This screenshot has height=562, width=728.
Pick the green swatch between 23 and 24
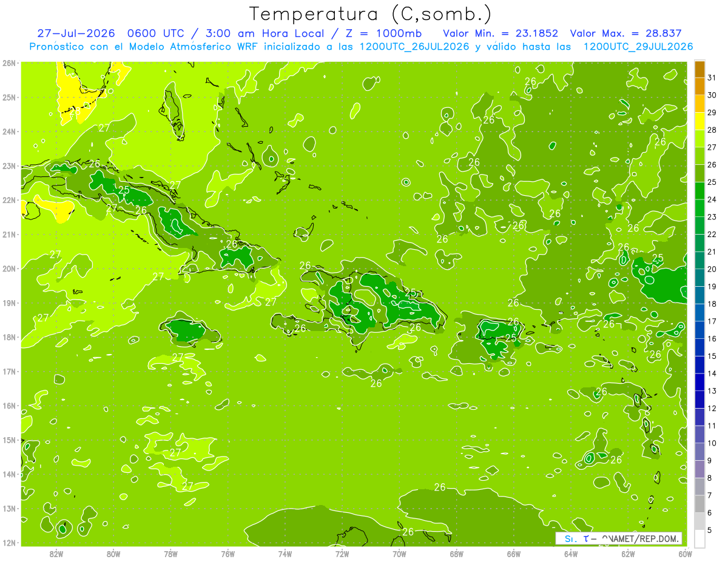click(x=700, y=209)
